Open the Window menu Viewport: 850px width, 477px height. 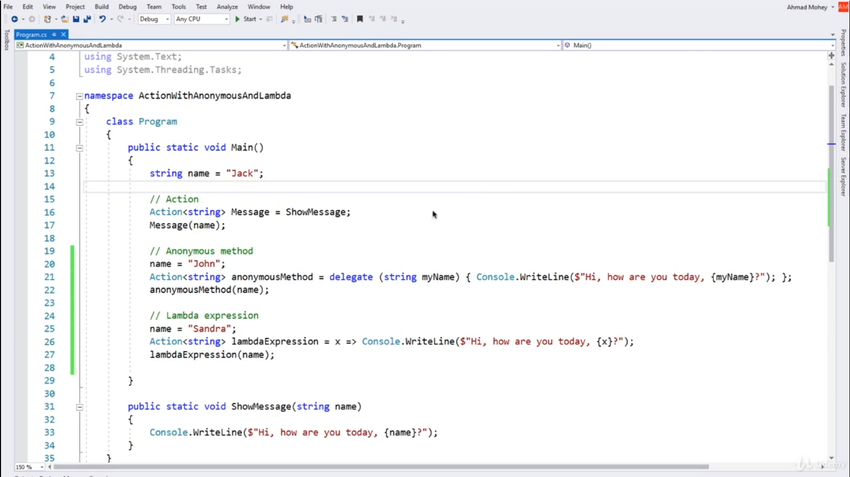[x=259, y=7]
